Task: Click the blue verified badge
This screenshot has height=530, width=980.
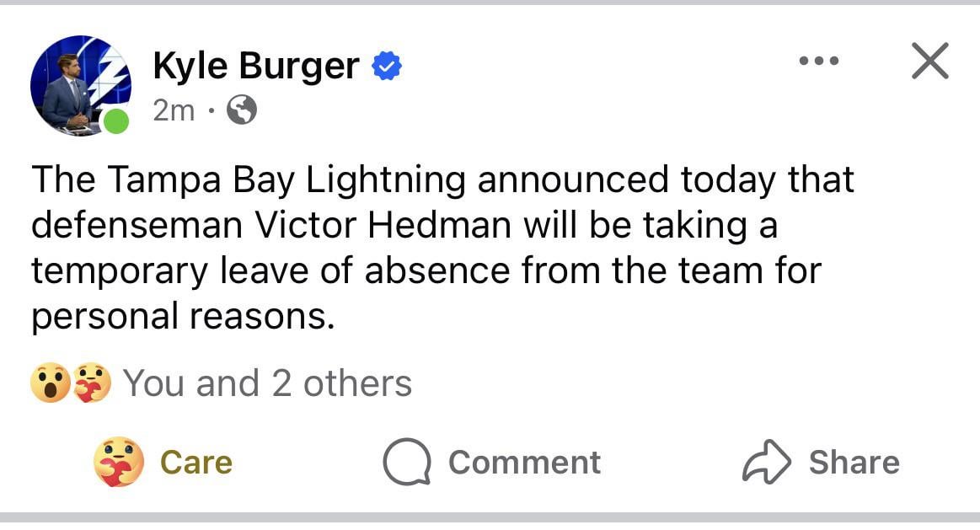Action: 387,66
